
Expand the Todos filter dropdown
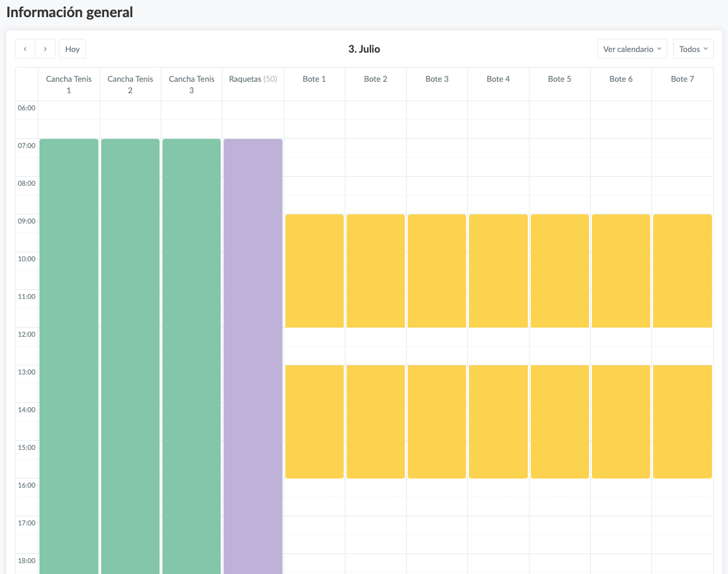693,49
